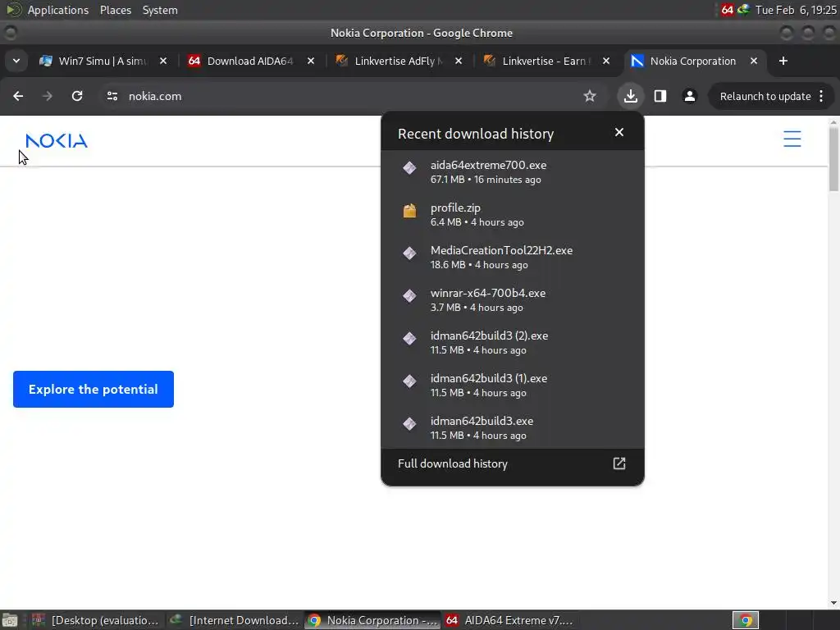Go forward with the arrow button
Screen dimensions: 840x630
tap(48, 96)
